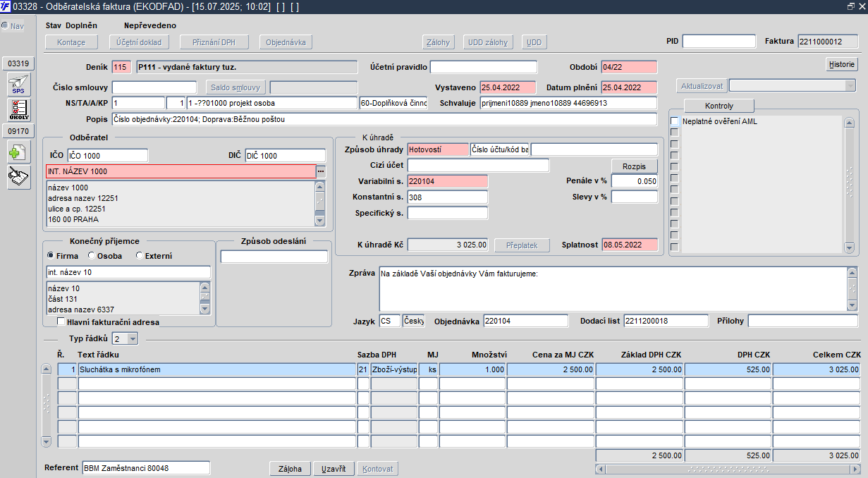Viewport: 868px width, 478px height.
Task: Tick the Neplatné ověření AML checkbox
Action: [674, 121]
